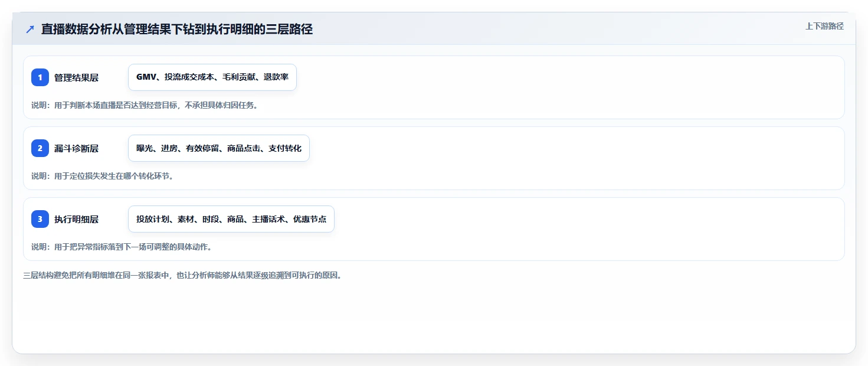Click the heading 直播数据分析从管理结果下钻到执行明细的三层路径
The image size is (868, 366).
(177, 30)
